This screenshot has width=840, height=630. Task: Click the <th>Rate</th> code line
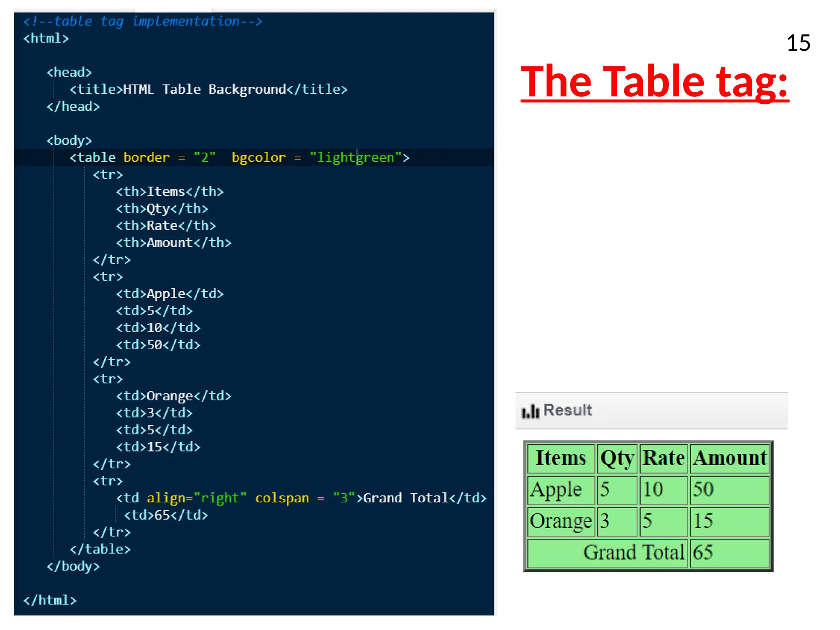[x=166, y=226]
